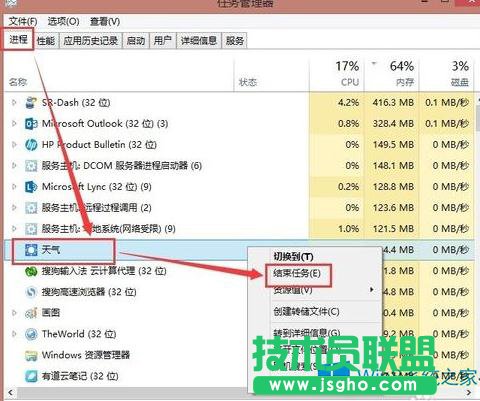Viewport: 480px width, 401px height.
Task: Click the 本地系统(网络受限) service host icon
Action: (31, 229)
